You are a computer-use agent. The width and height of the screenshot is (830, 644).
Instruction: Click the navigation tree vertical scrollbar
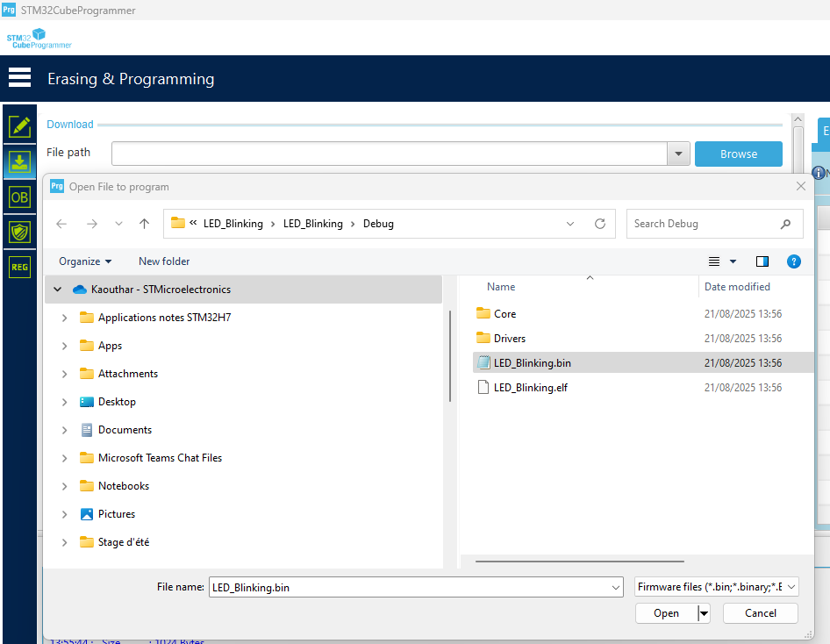pyautogui.click(x=450, y=355)
